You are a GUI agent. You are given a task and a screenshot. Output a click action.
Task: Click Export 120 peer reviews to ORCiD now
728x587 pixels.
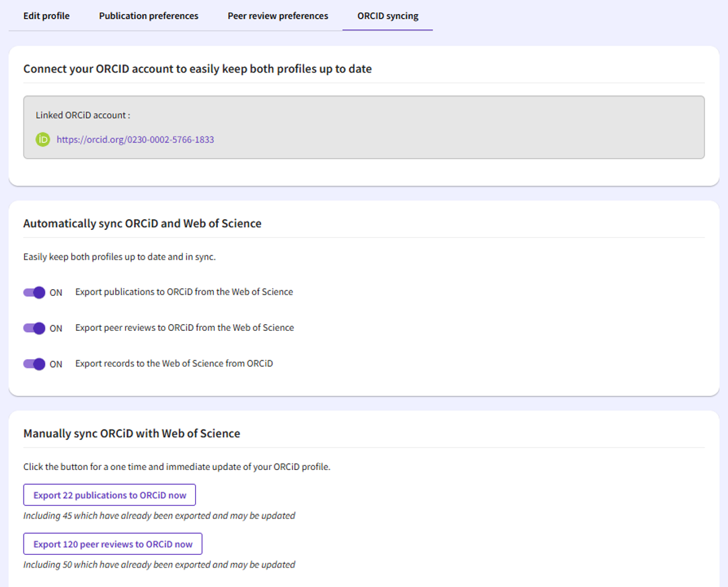coord(112,543)
